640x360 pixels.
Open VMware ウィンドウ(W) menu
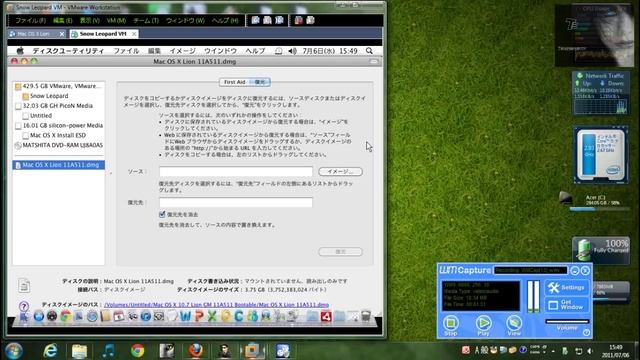point(185,20)
